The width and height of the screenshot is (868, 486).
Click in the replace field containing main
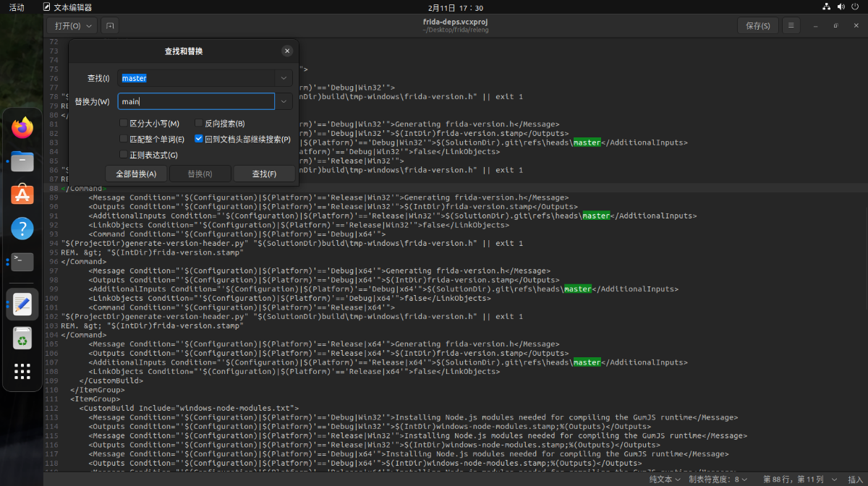[196, 101]
